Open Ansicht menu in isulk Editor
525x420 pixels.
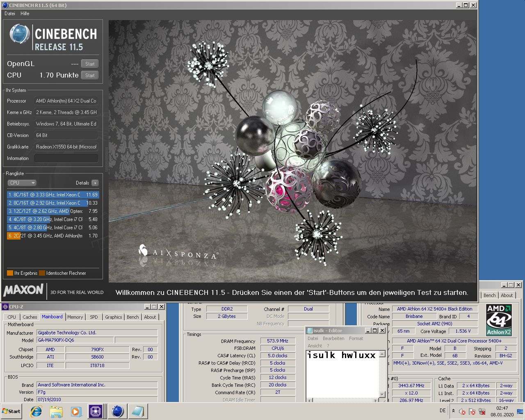pos(315,346)
